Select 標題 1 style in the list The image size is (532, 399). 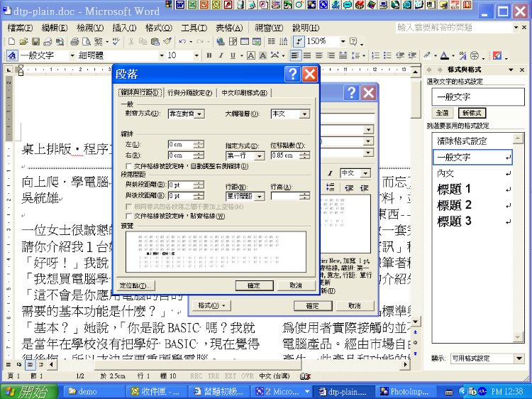[472, 189]
